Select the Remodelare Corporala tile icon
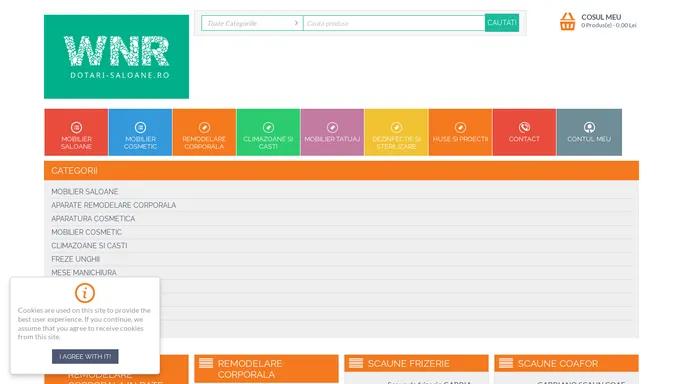 (204, 127)
